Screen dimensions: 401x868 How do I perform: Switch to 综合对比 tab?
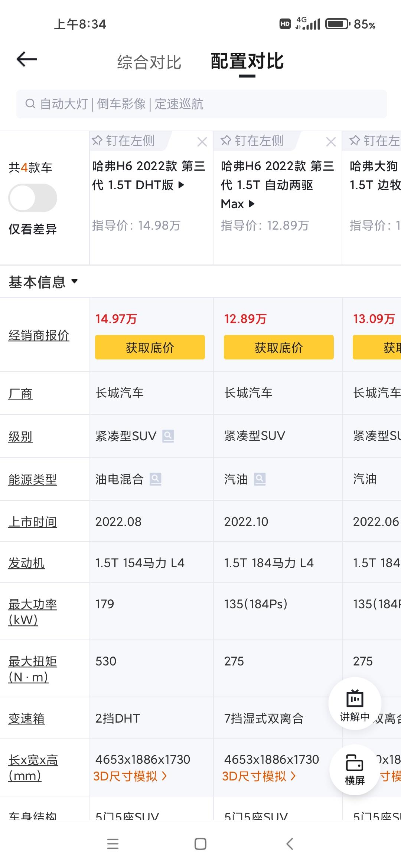tap(149, 62)
